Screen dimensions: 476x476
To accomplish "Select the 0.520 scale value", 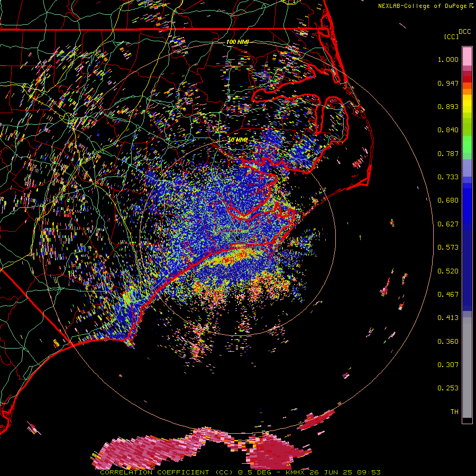I will 448,271.
